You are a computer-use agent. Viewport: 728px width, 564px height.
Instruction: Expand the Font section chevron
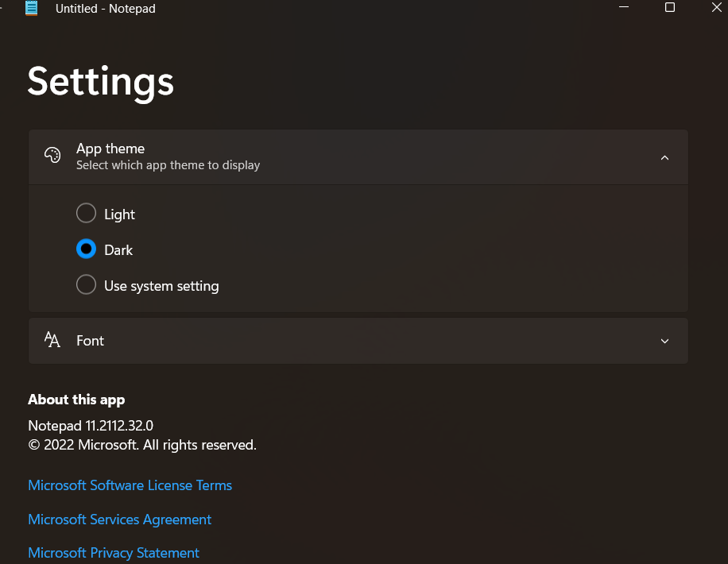tap(665, 341)
